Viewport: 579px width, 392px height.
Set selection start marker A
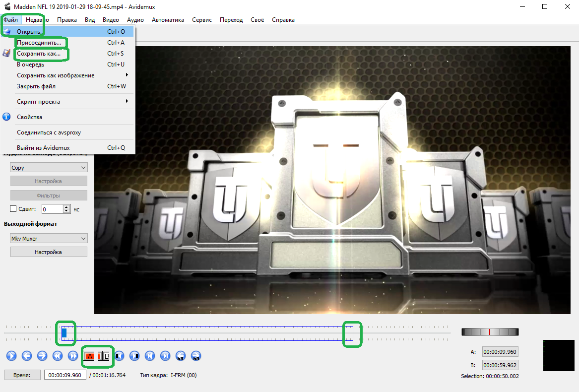tap(89, 356)
